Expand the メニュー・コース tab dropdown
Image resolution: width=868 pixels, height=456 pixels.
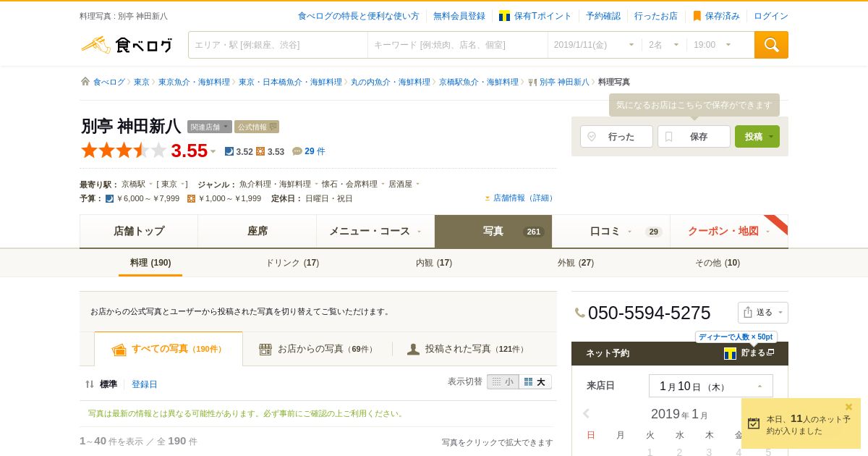(419, 232)
